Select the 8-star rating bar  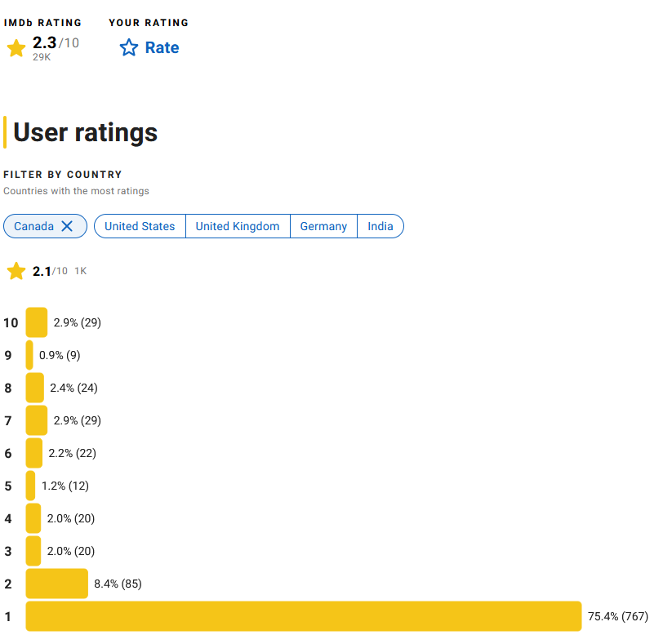(x=35, y=388)
